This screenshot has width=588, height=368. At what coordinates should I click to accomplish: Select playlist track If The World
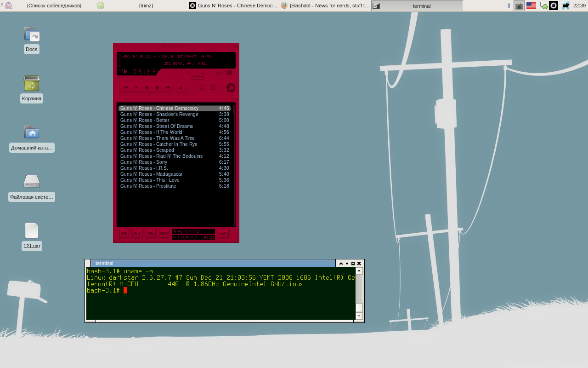[x=175, y=132]
